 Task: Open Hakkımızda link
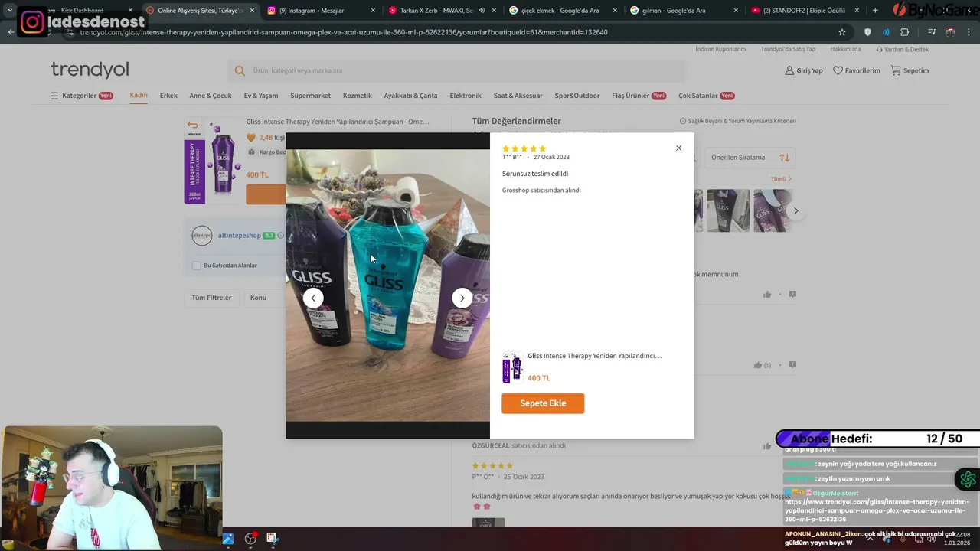pos(845,49)
